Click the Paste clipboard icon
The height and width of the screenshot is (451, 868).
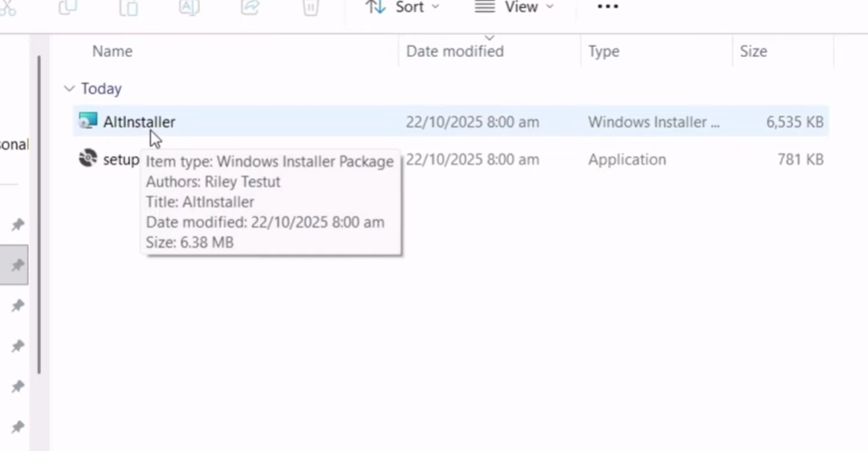(128, 8)
